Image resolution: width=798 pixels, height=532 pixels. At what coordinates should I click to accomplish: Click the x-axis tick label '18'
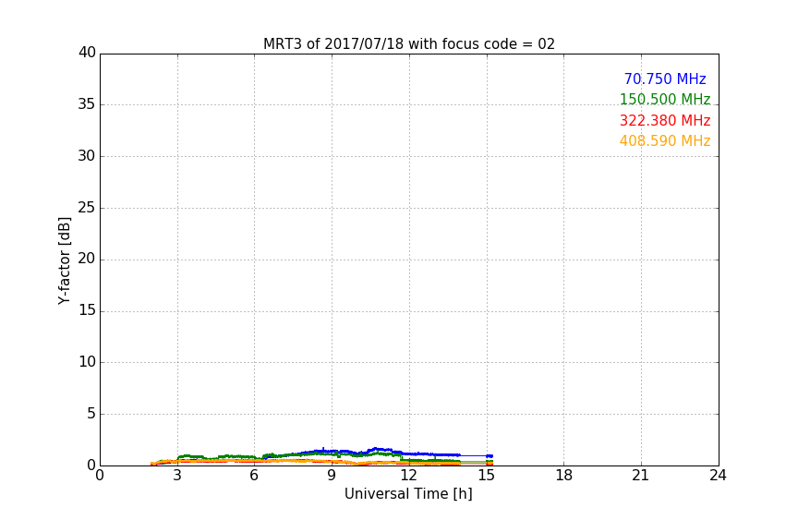click(x=564, y=476)
